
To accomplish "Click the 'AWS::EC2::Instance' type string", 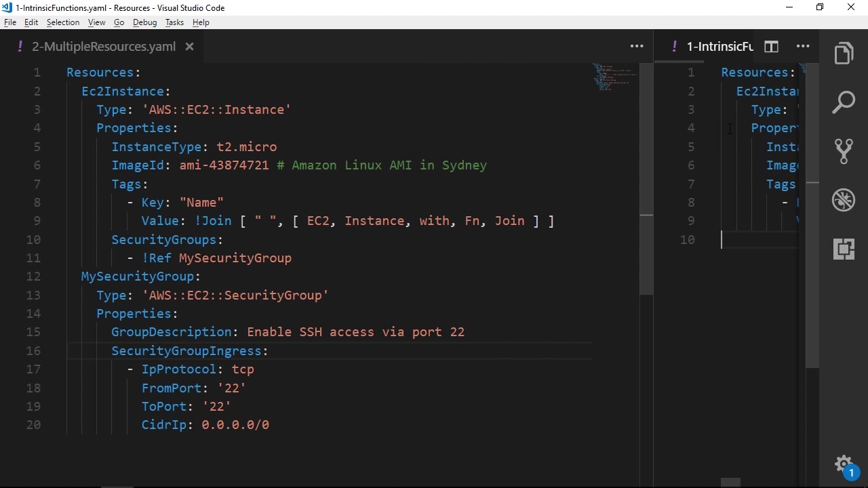I will click(x=216, y=110).
